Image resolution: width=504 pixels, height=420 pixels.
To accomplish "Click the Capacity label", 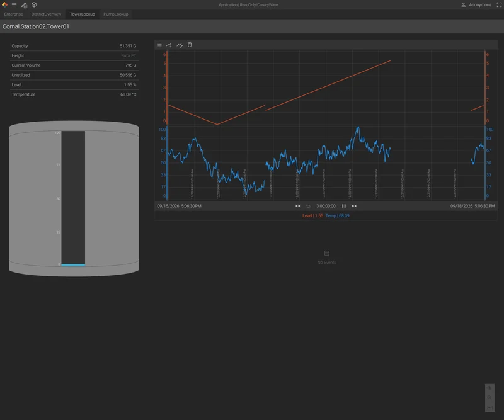I will pyautogui.click(x=20, y=46).
